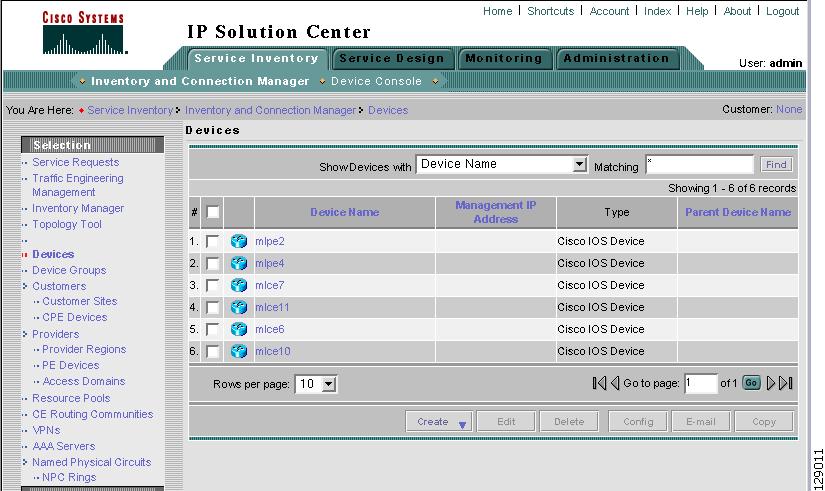Sort by the Device Name column header
825x491 pixels.
pyautogui.click(x=345, y=212)
